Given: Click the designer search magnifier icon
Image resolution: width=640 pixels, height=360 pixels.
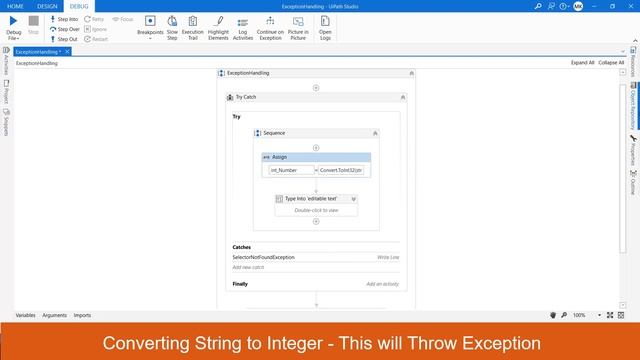Looking at the screenshot, I should pos(564,315).
